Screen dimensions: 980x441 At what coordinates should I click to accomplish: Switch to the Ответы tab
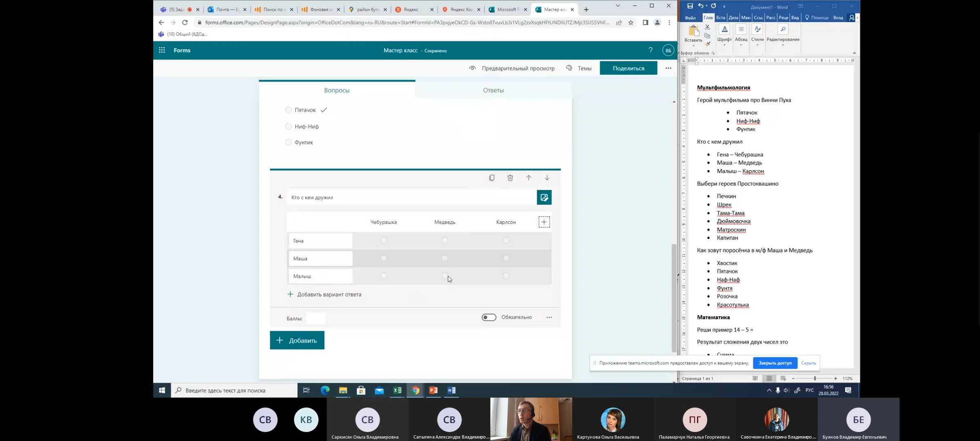[x=493, y=90]
